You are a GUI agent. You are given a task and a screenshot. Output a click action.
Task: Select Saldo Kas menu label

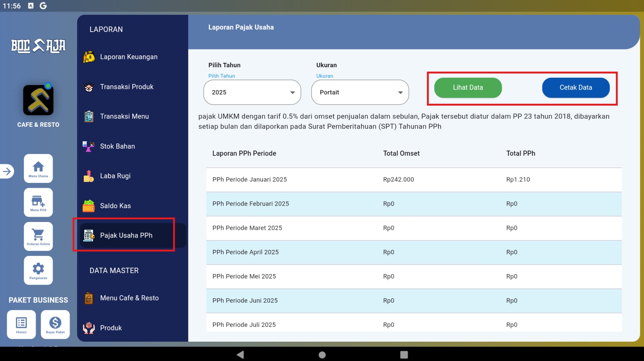115,206
